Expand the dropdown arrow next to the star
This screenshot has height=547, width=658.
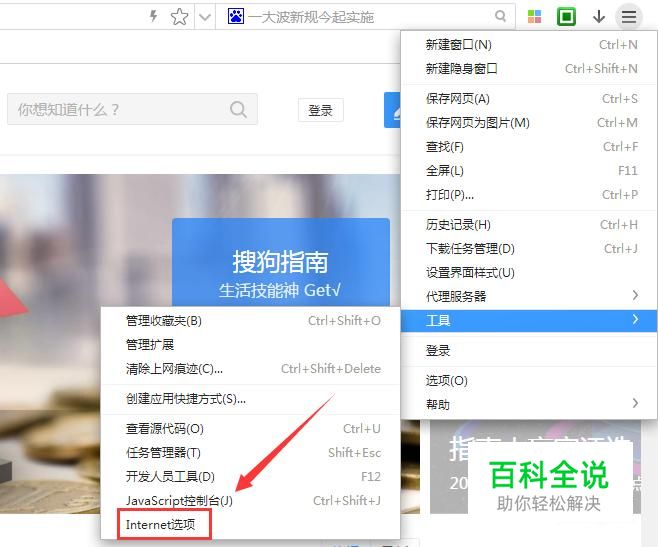[x=205, y=17]
